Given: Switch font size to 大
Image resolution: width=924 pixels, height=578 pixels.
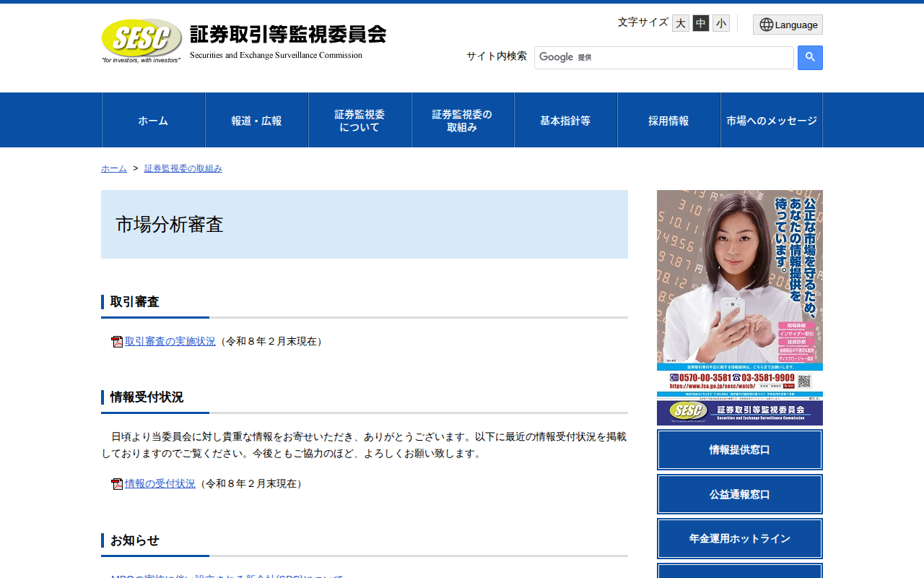Looking at the screenshot, I should coord(679,22).
